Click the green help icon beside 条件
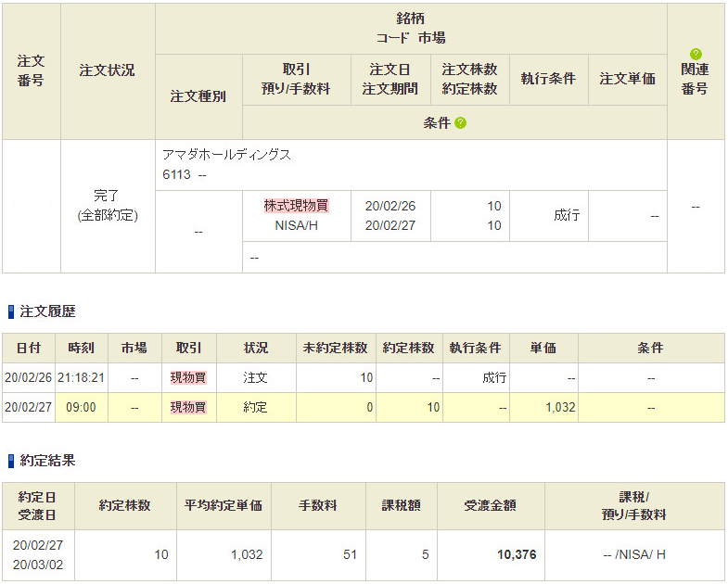The image size is (728, 584). point(461,123)
